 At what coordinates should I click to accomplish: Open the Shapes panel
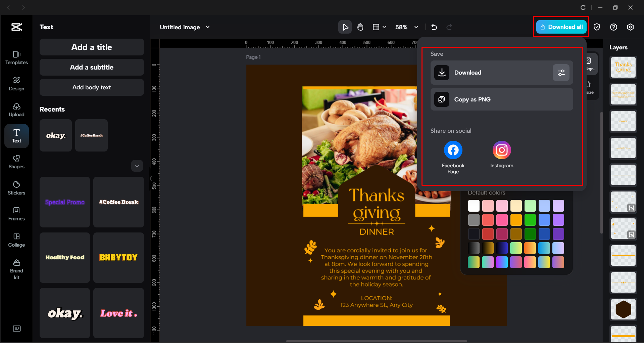pyautogui.click(x=16, y=162)
